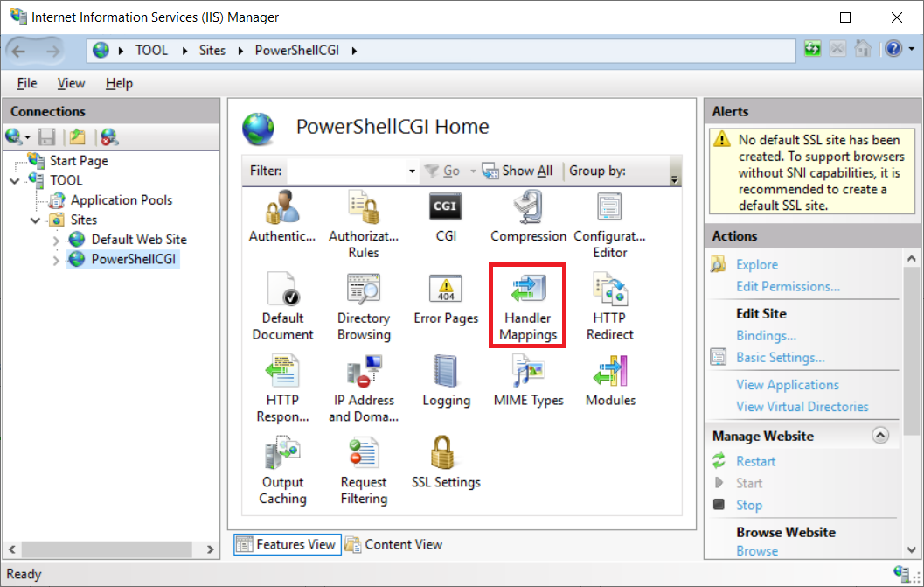
Task: Stop the website
Action: pyautogui.click(x=749, y=505)
